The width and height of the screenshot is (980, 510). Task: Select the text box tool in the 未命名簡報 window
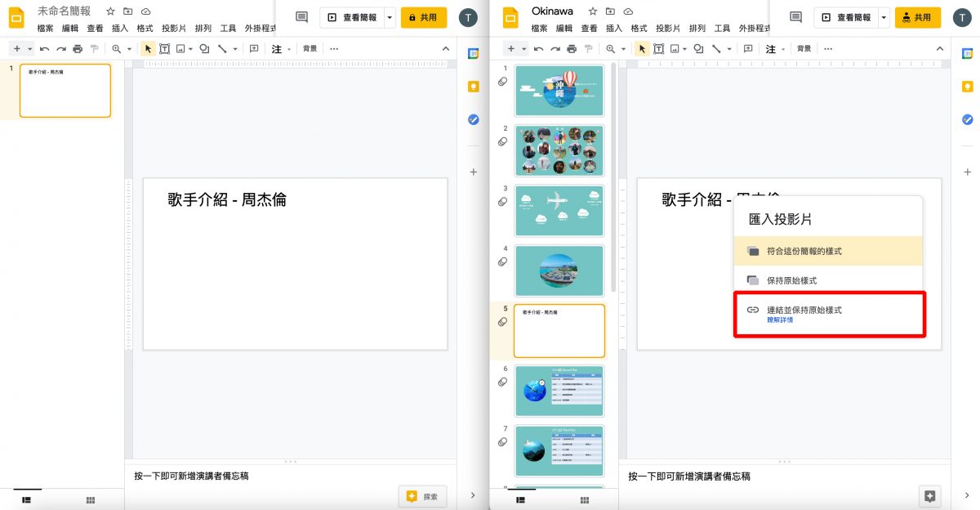click(x=164, y=49)
